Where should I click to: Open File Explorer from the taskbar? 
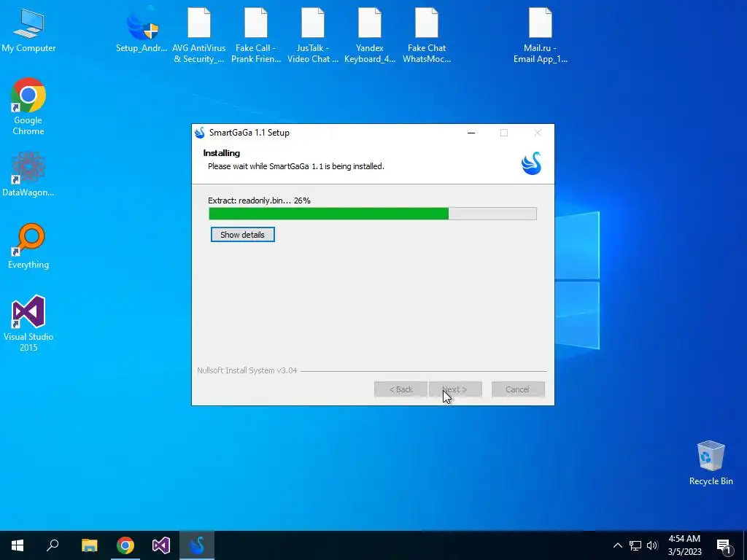[x=89, y=545]
